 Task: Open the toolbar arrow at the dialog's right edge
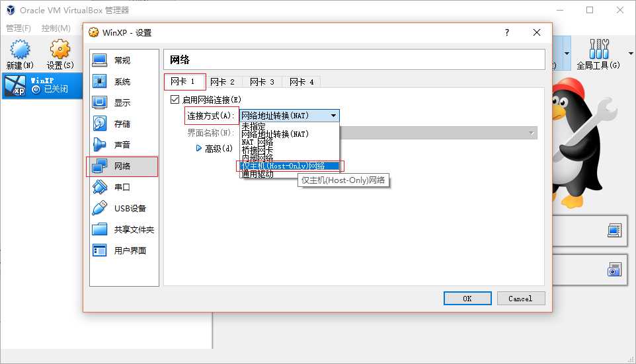pyautogui.click(x=567, y=53)
